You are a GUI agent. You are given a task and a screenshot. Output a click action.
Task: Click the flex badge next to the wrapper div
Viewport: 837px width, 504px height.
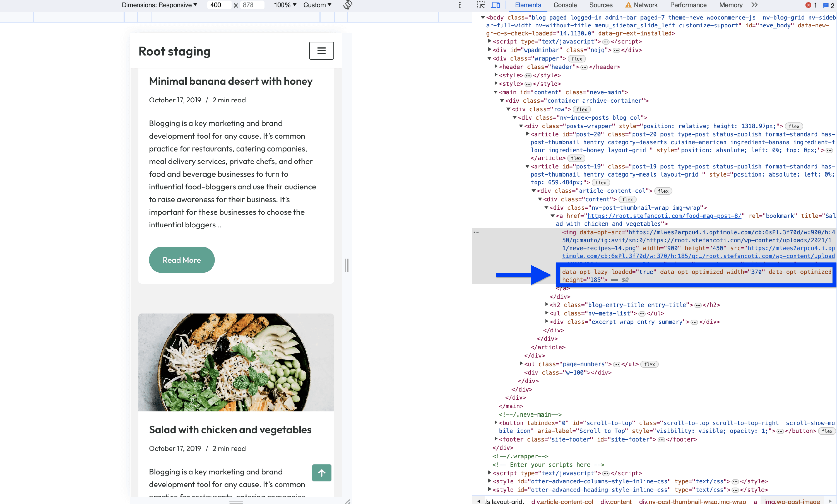(x=576, y=59)
